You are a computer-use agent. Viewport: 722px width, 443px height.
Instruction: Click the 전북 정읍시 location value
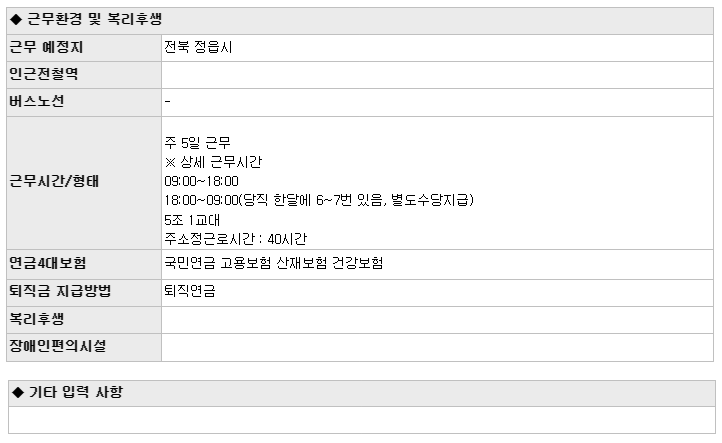198,47
